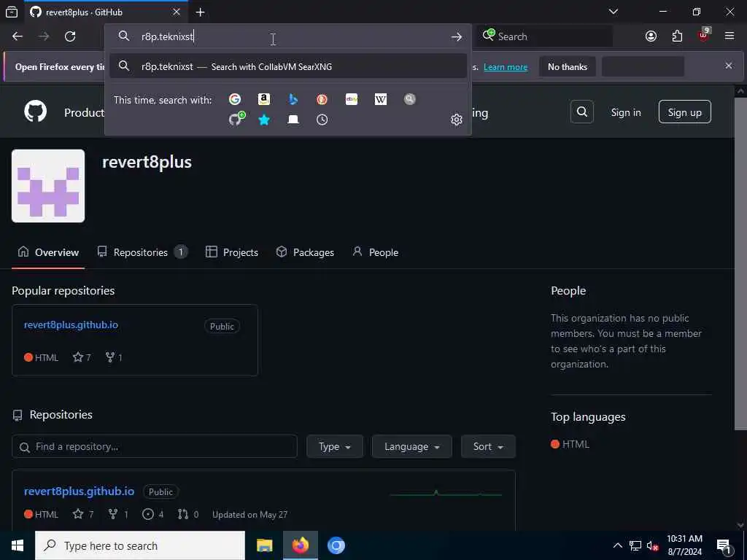Open the extensions puzzle icon
Viewport: 747px width, 560px height.
(x=677, y=36)
